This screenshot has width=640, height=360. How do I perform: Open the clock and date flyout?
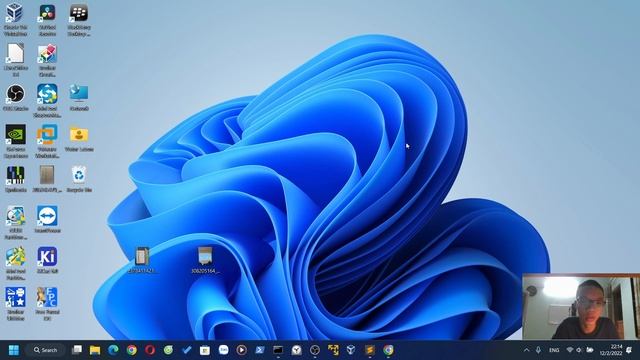(x=611, y=350)
